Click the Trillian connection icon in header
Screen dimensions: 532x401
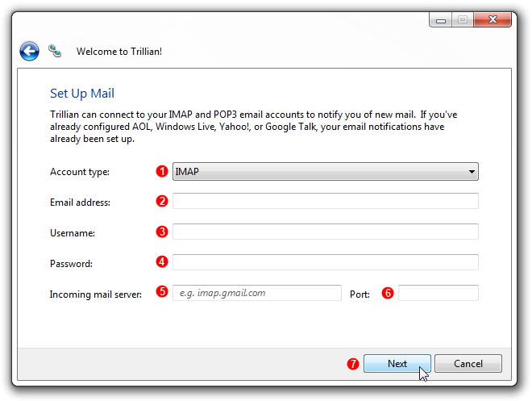click(x=55, y=51)
